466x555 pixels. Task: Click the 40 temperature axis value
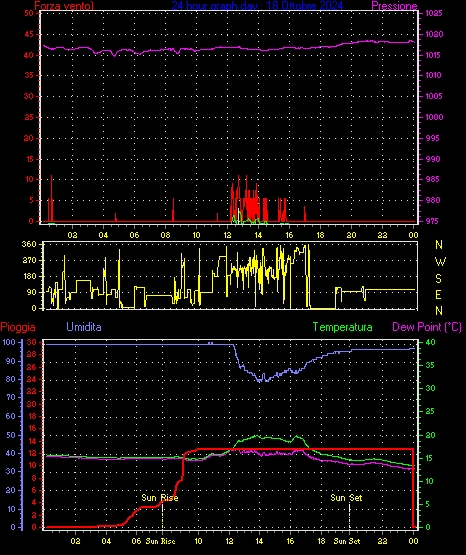click(430, 342)
